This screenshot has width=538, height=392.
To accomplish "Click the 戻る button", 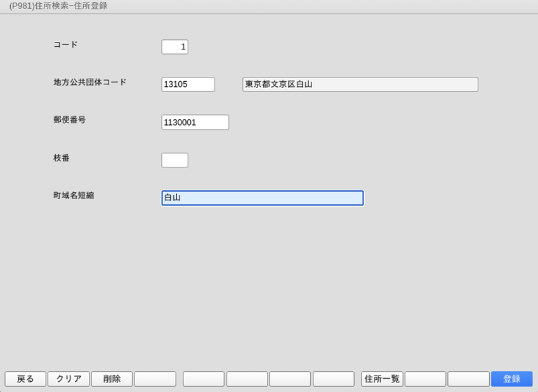I will (x=25, y=379).
